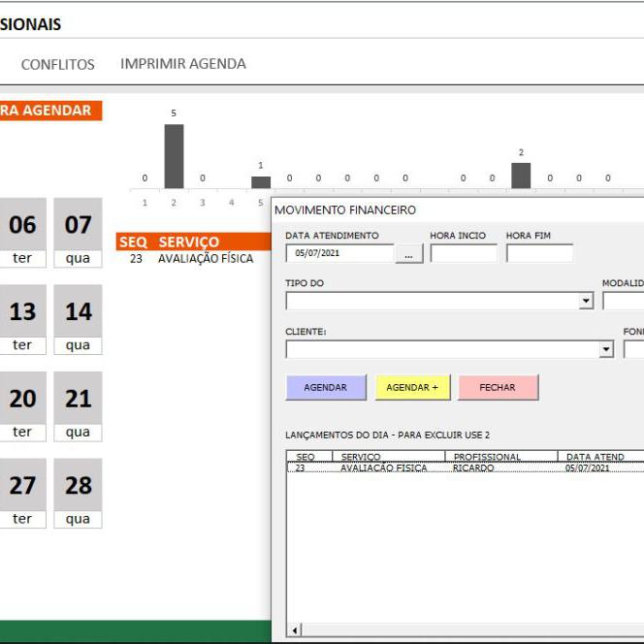Click the blue AGENDAR button
644x644 pixels.
point(326,387)
